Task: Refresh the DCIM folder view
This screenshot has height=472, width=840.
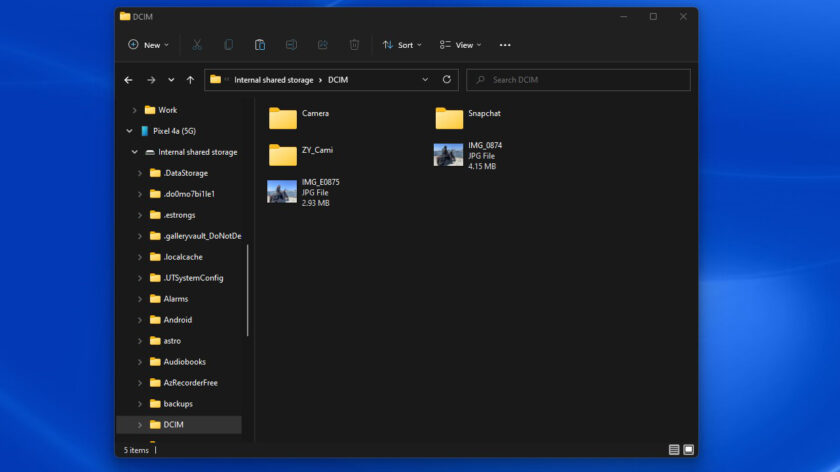Action: [x=447, y=80]
